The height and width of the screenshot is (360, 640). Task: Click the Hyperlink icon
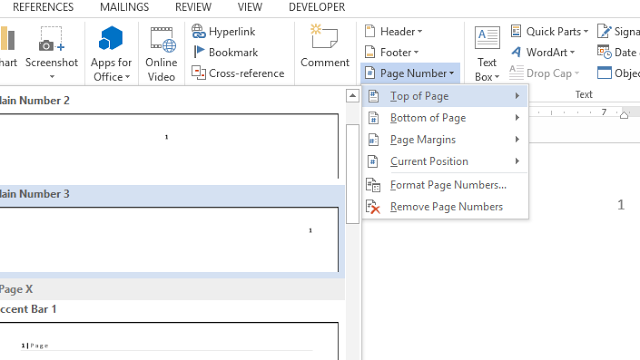coord(198,31)
